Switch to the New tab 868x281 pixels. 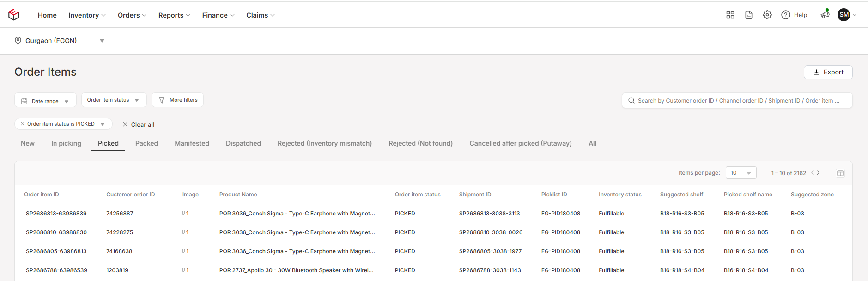tap(28, 143)
